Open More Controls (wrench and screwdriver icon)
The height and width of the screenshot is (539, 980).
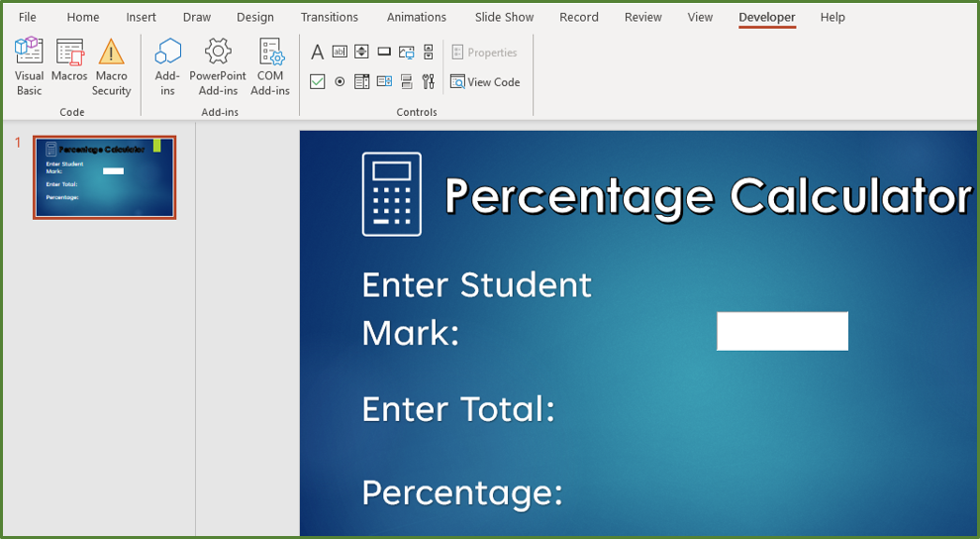pos(428,81)
